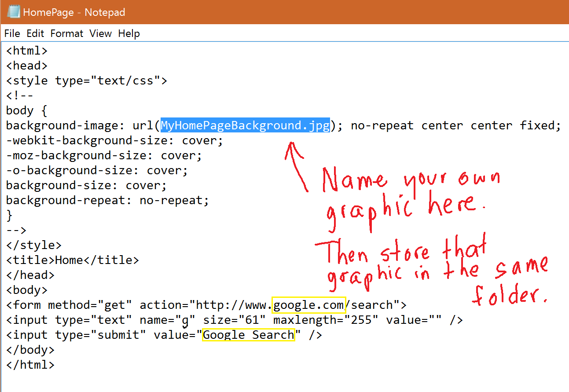Click the HomePage - Notepad window title

pyautogui.click(x=74, y=12)
